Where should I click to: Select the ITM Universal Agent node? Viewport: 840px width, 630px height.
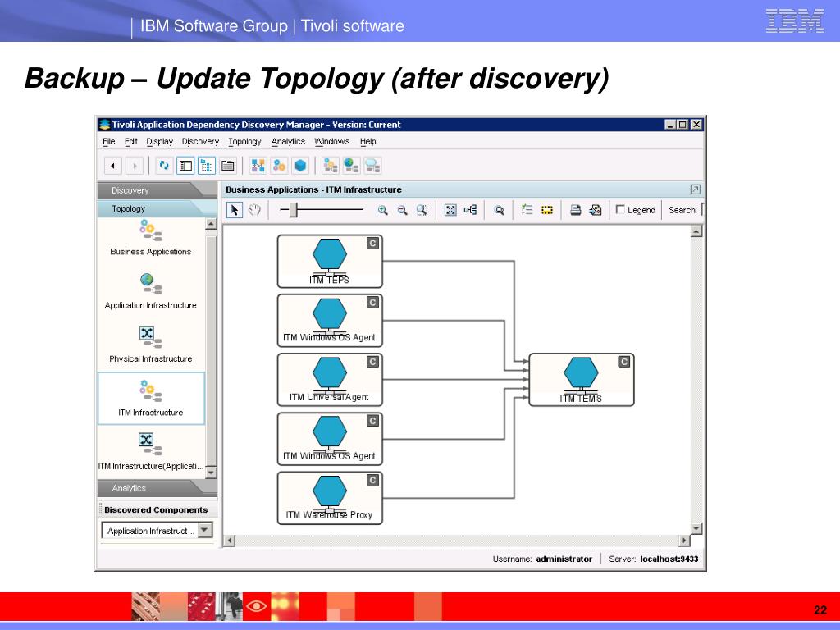tap(330, 380)
